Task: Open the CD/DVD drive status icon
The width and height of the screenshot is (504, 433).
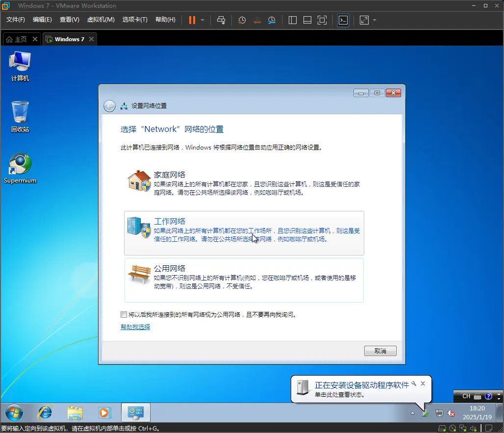Action: coord(453,428)
